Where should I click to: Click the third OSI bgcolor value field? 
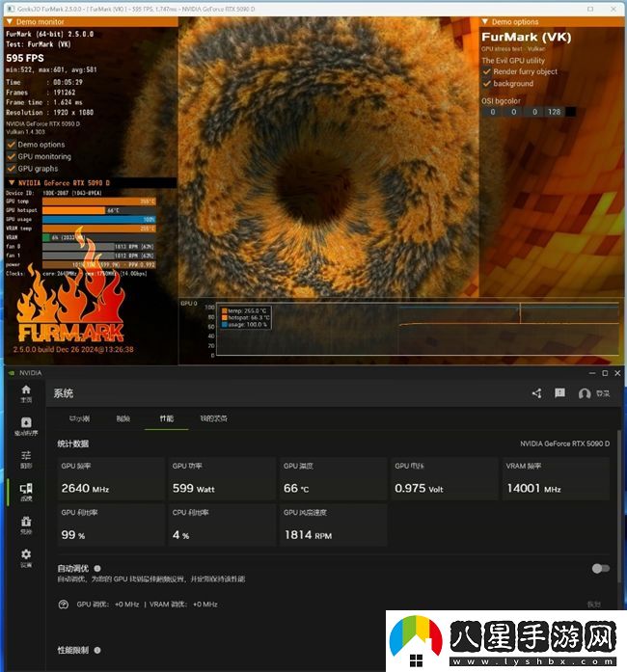coord(534,112)
